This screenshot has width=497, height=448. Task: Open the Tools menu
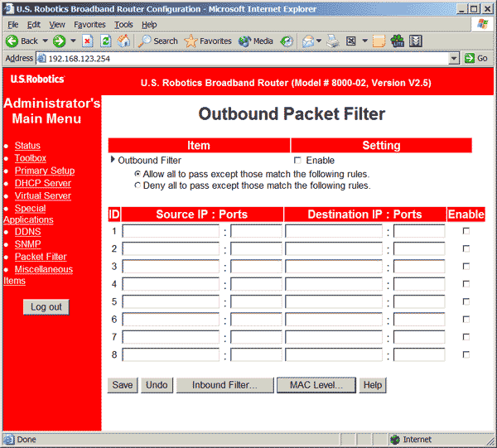[x=123, y=25]
